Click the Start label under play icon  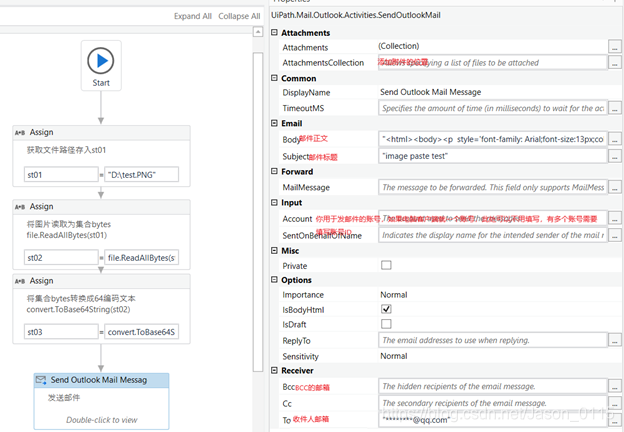(101, 83)
